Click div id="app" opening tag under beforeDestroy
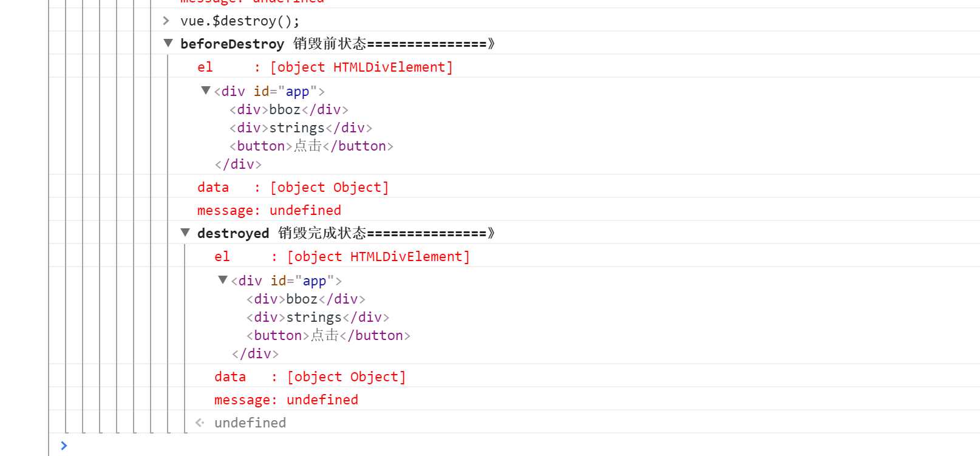The width and height of the screenshot is (980, 456). tap(269, 91)
